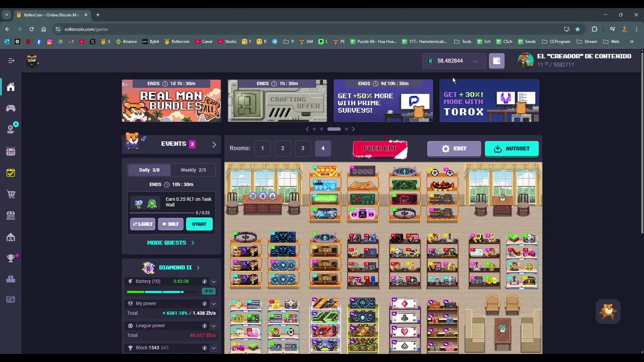Select the active banner page indicator
The image size is (644, 362).
click(x=334, y=129)
